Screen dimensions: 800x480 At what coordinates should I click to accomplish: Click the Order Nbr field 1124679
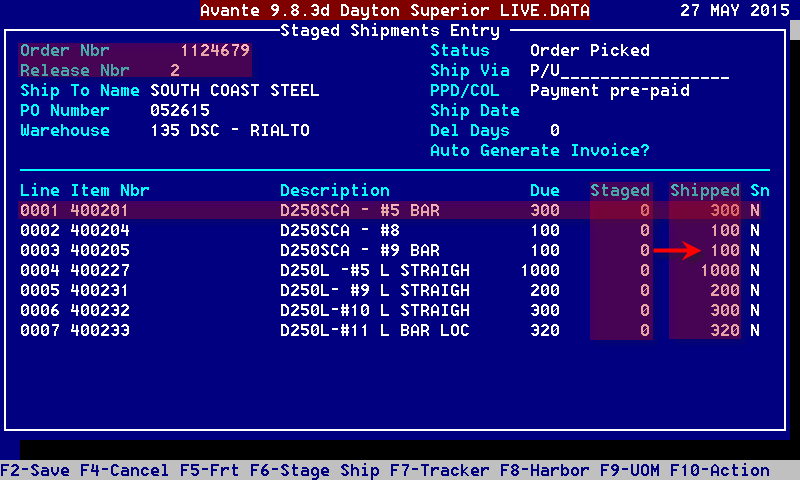coord(214,50)
